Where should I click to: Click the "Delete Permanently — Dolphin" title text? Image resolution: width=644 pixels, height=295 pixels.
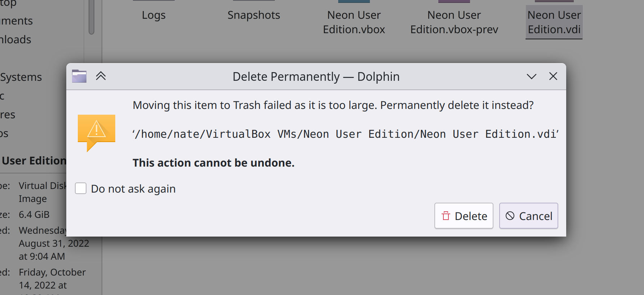click(x=316, y=76)
